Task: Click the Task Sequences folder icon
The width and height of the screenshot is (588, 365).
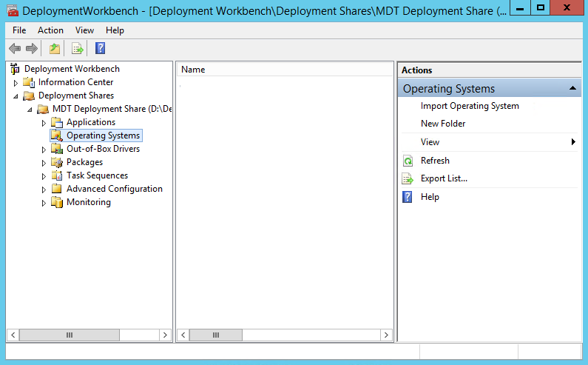Action: (x=57, y=175)
